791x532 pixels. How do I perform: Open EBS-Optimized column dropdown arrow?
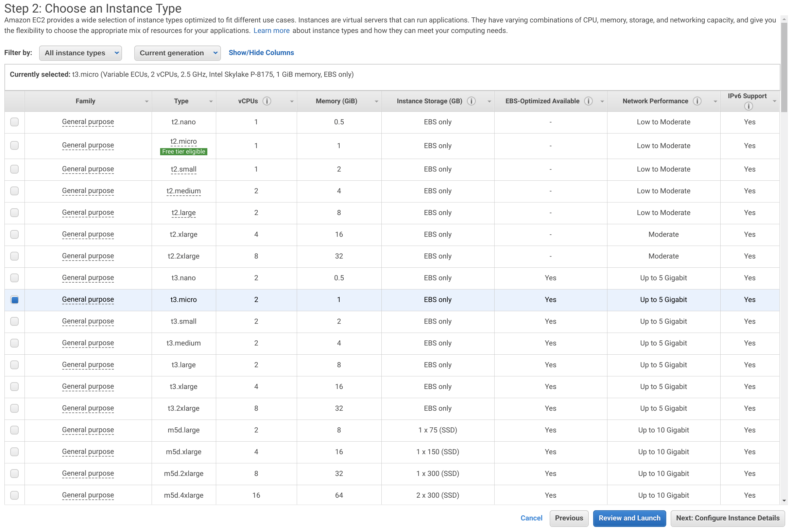click(x=602, y=102)
